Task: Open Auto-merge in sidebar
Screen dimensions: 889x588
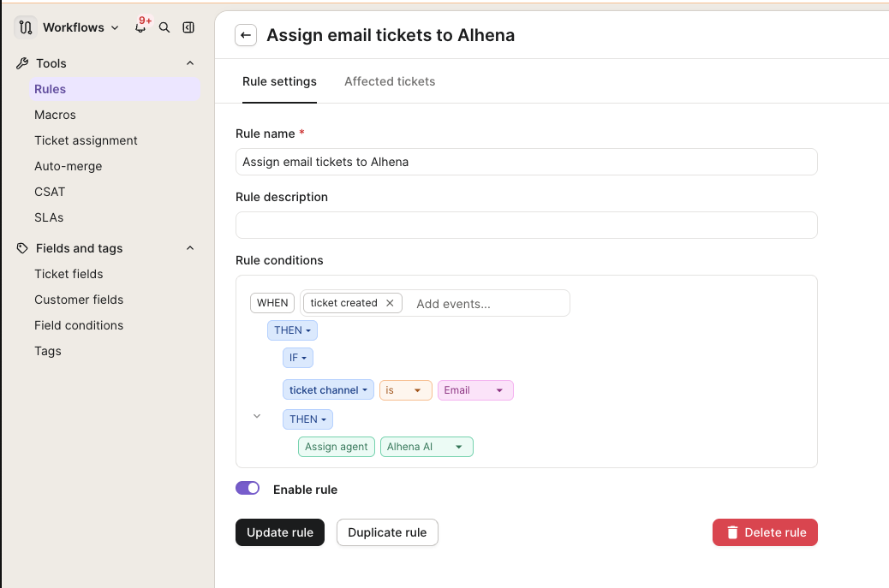Action: tap(68, 167)
